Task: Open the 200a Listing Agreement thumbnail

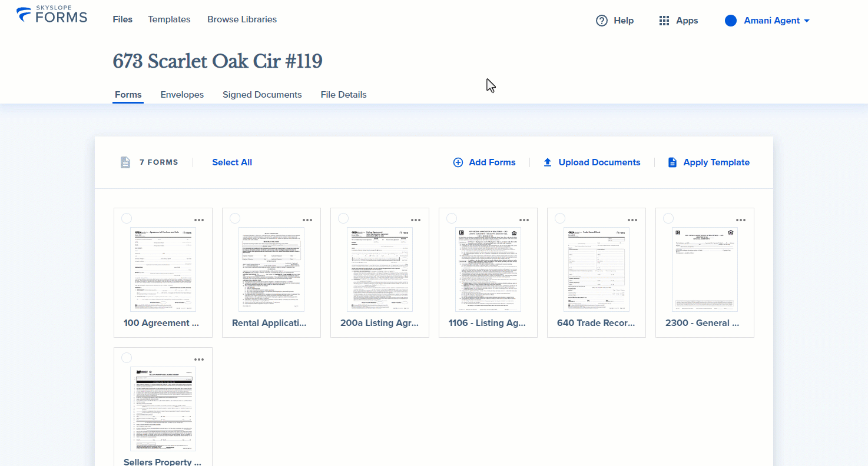Action: pyautogui.click(x=380, y=269)
